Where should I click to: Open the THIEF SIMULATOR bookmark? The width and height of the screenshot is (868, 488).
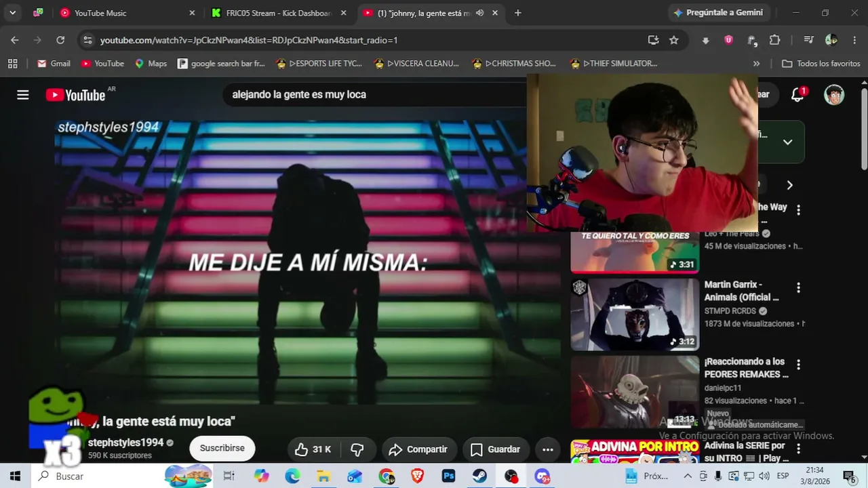click(x=614, y=64)
